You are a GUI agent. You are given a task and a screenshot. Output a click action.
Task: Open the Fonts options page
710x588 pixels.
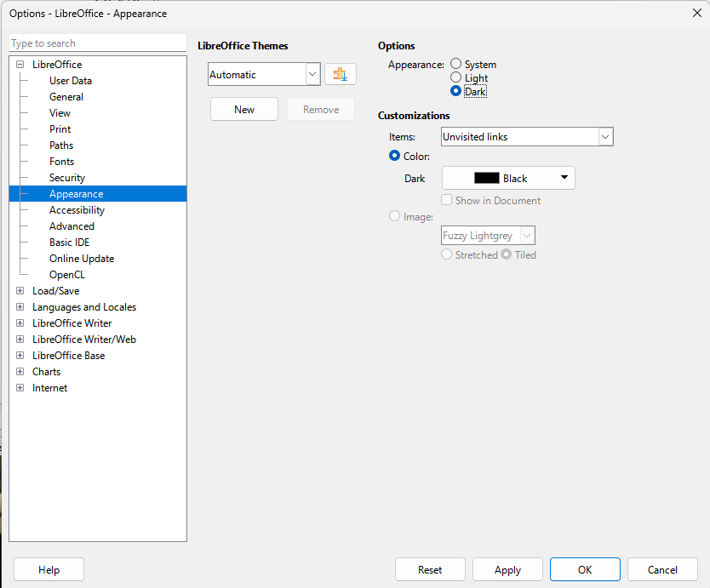tap(61, 162)
